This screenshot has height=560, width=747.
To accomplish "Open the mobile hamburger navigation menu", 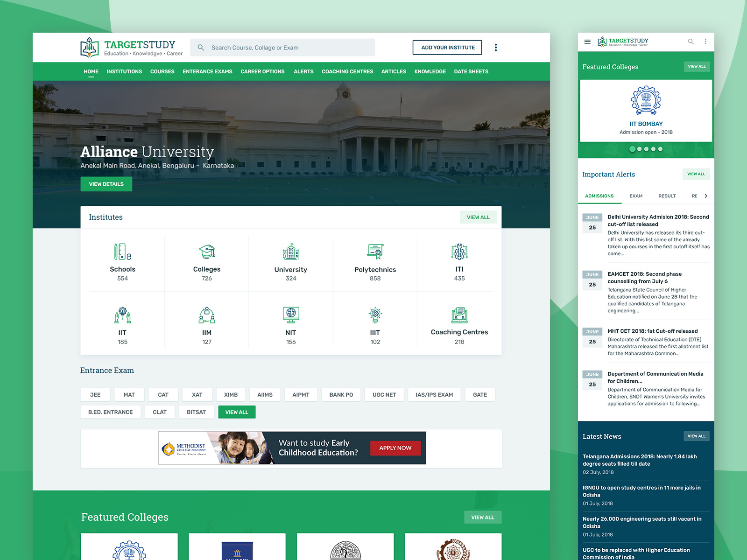I will click(587, 42).
